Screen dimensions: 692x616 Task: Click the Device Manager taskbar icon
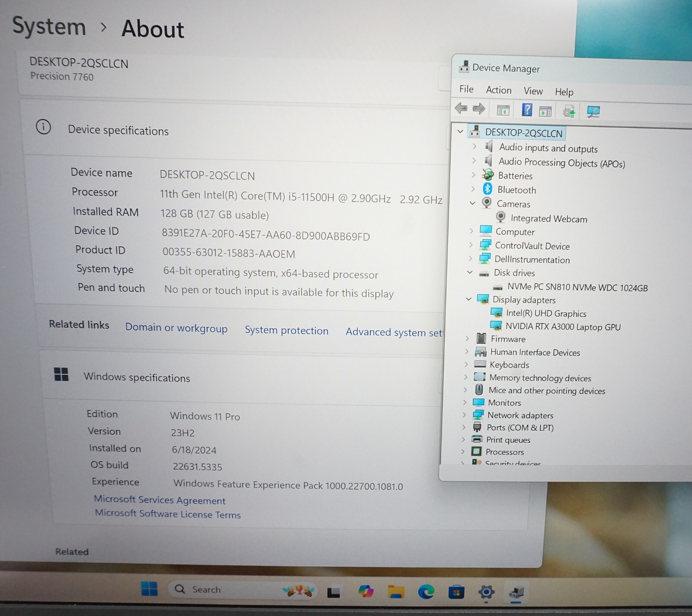click(516, 592)
